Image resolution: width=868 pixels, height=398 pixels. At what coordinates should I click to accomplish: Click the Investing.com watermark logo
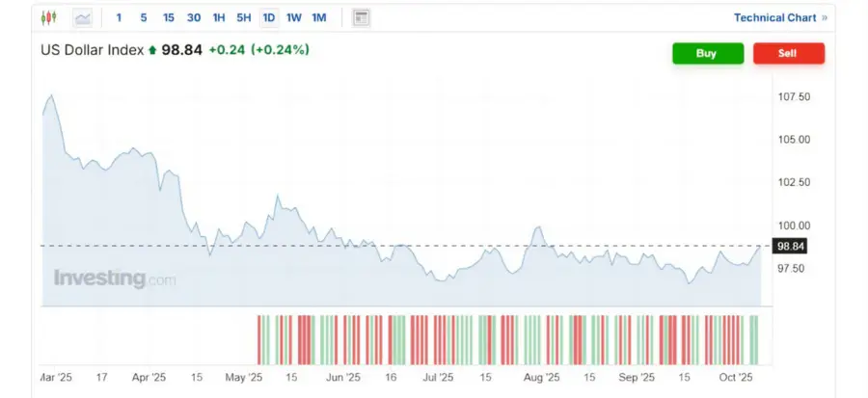click(x=115, y=279)
